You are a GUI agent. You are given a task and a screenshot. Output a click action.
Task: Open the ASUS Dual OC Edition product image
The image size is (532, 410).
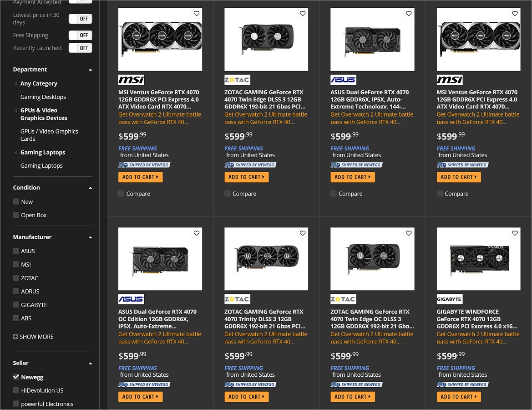(160, 259)
